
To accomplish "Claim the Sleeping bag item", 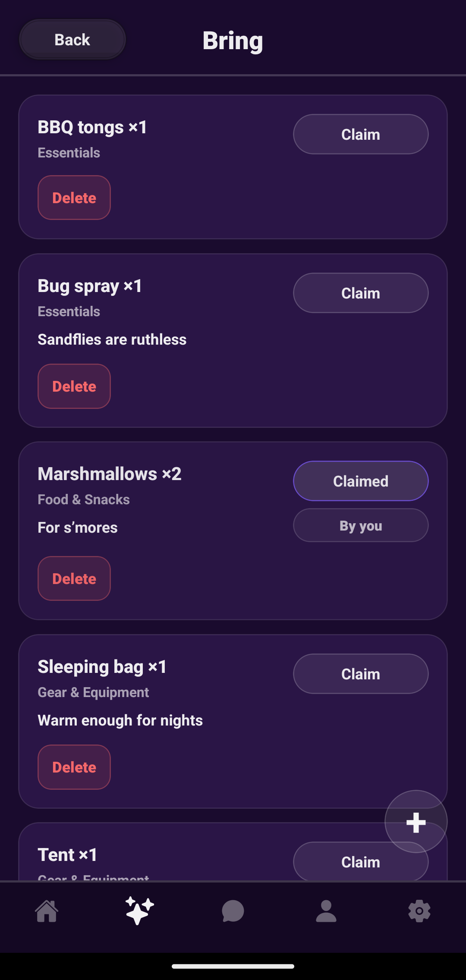I will [361, 674].
